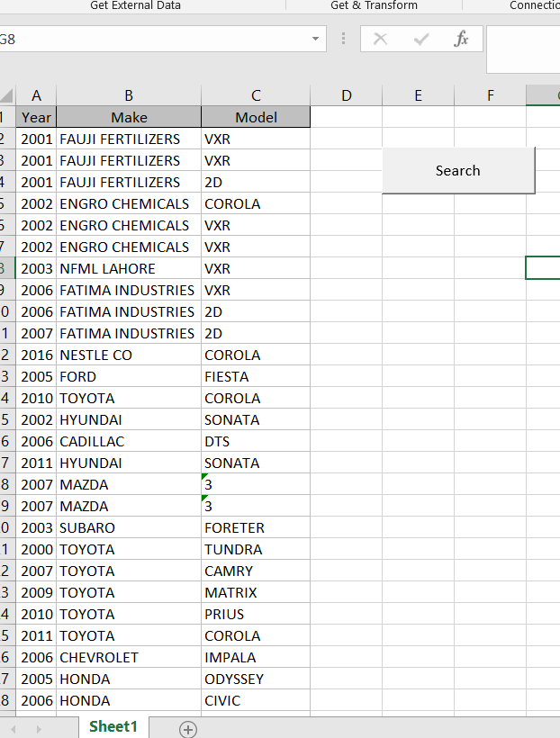Select column F header

pyautogui.click(x=491, y=95)
